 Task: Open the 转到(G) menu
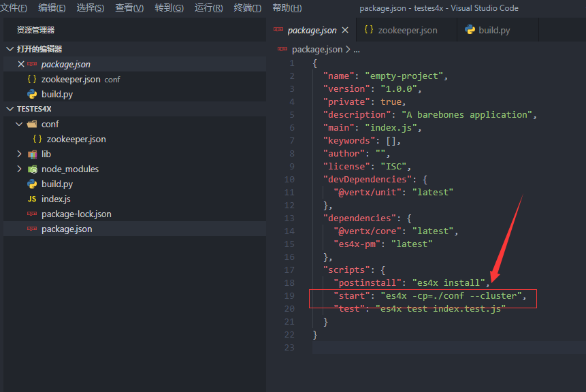click(x=169, y=8)
